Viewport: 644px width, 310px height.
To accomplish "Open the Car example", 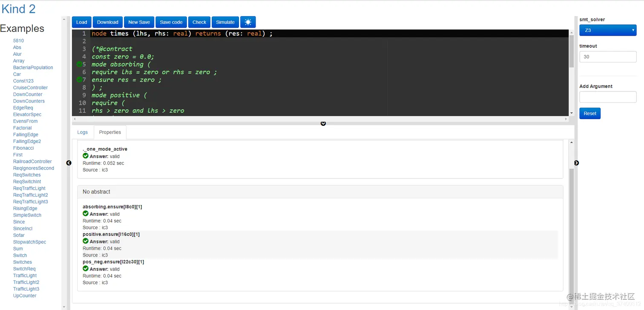I will pos(17,74).
